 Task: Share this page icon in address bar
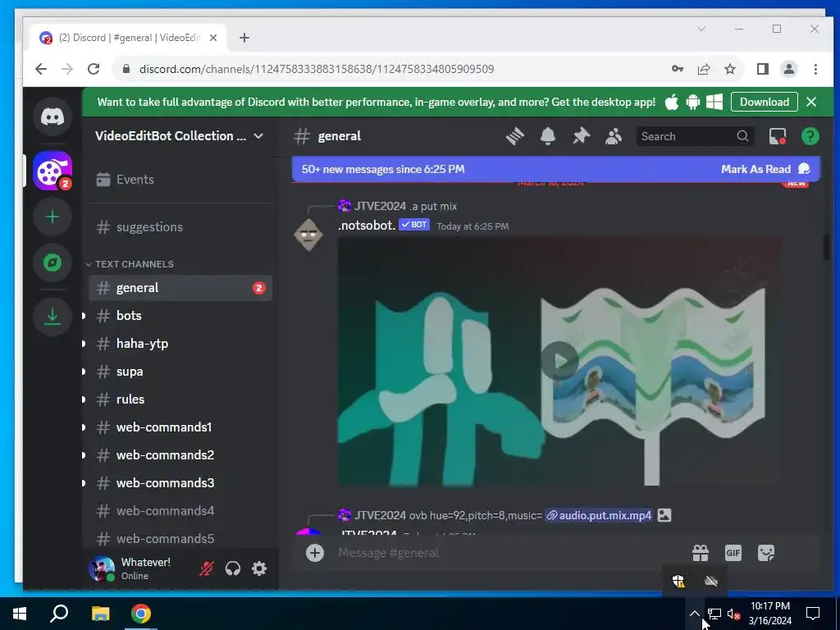pyautogui.click(x=703, y=69)
